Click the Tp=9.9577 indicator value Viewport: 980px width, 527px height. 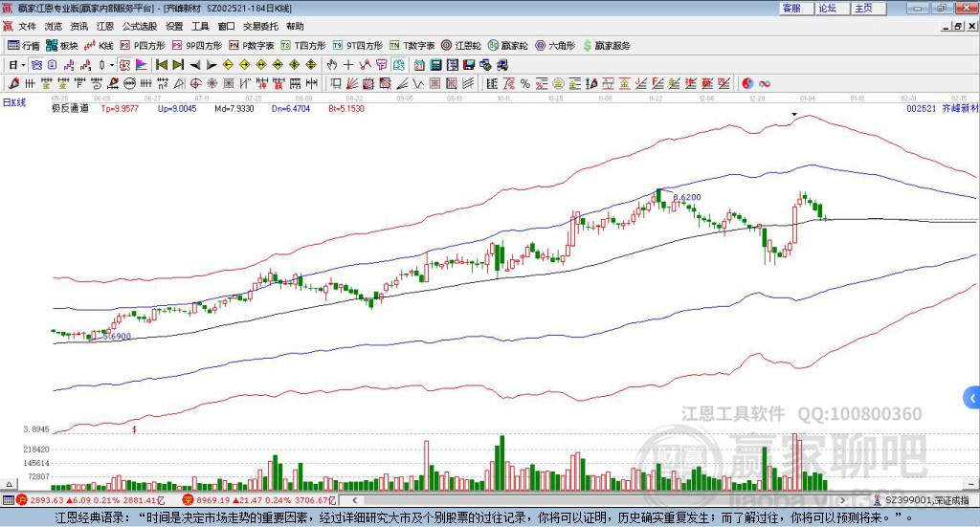pyautogui.click(x=120, y=109)
